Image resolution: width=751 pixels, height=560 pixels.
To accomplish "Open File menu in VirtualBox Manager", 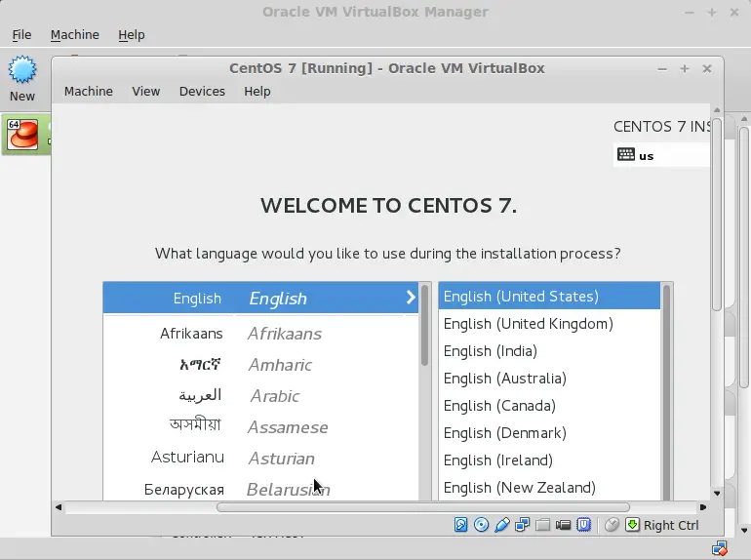I will coord(21,34).
